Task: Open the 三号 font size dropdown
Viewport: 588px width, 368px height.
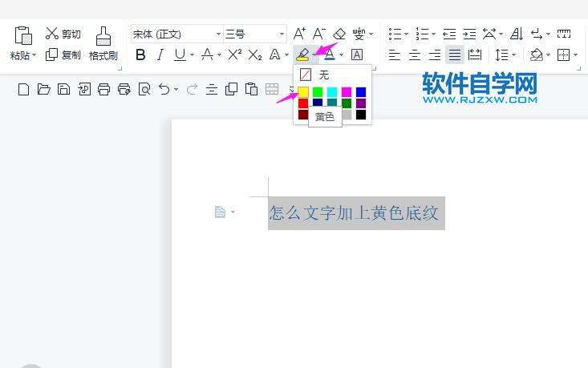Action: 282,34
